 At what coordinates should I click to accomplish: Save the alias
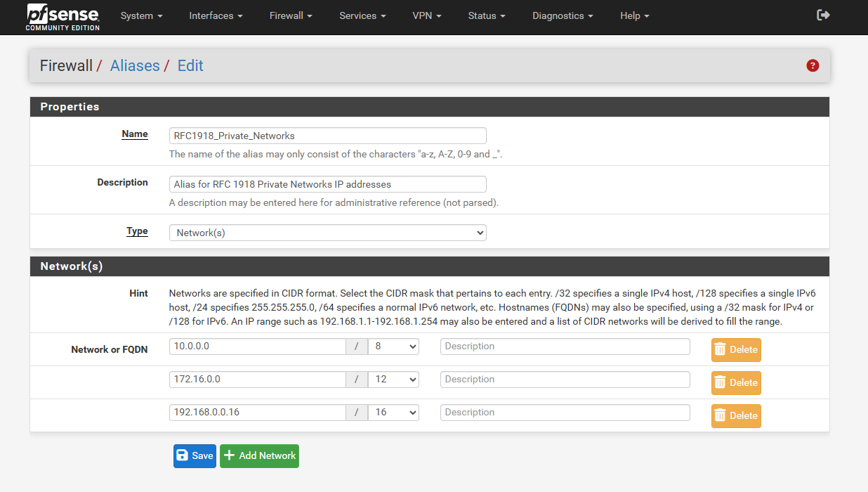195,455
